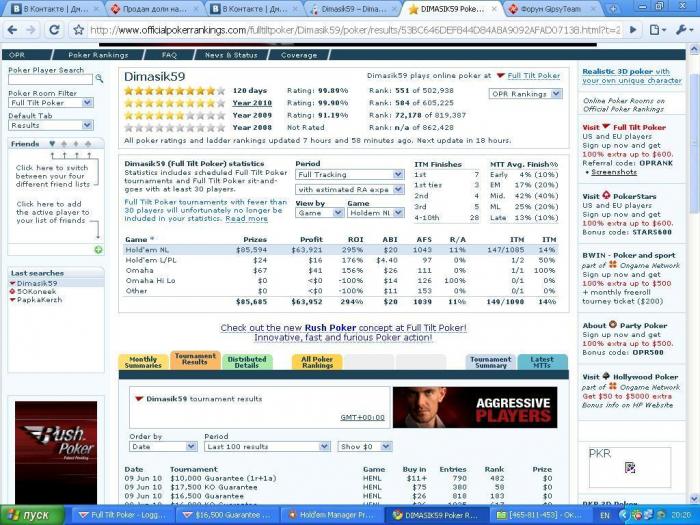
Task: Open the Holdem NL game dropdown
Action: (376, 213)
